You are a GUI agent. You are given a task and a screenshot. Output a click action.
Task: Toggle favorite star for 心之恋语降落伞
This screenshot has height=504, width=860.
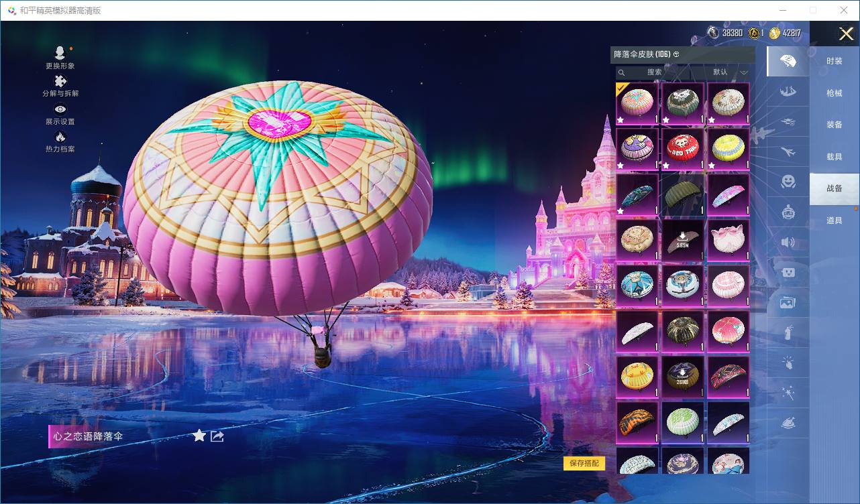(199, 436)
